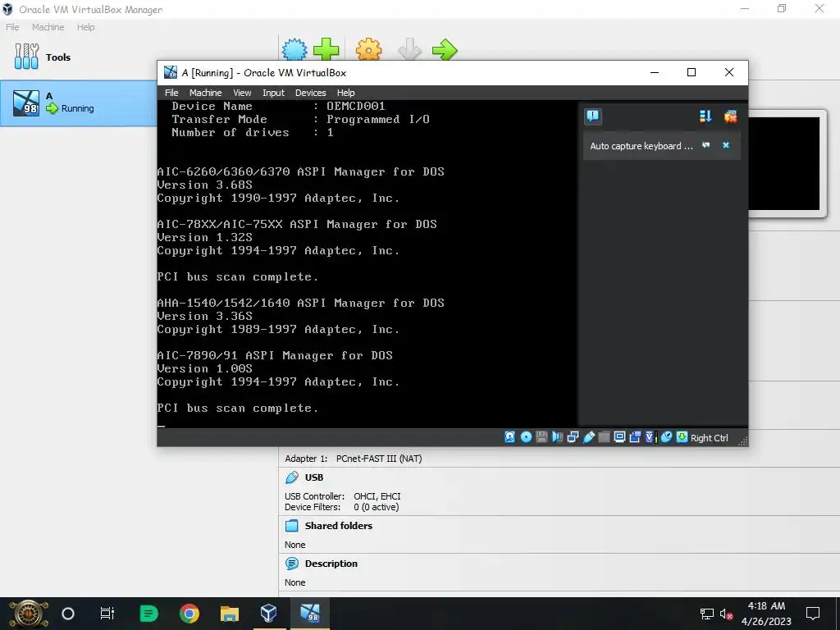Open File menu in VirtualBox Manager
This screenshot has height=630, width=840.
tap(12, 27)
